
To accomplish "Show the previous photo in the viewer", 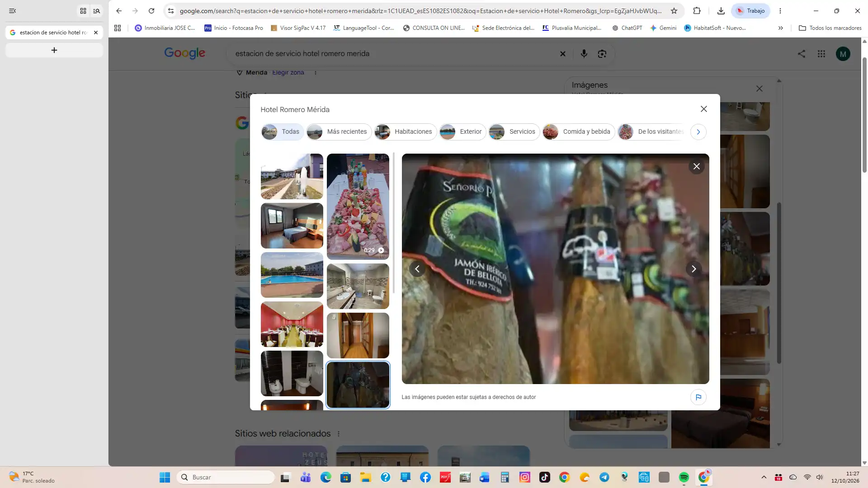I will [x=417, y=269].
